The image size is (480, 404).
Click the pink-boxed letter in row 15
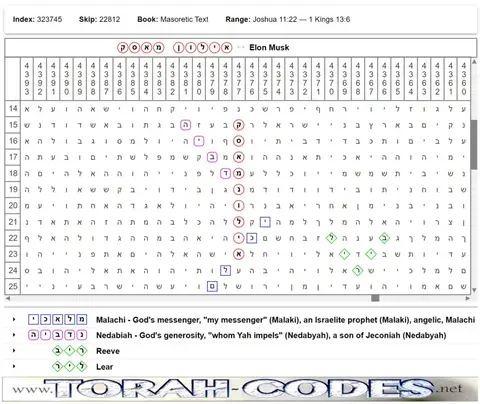click(185, 125)
